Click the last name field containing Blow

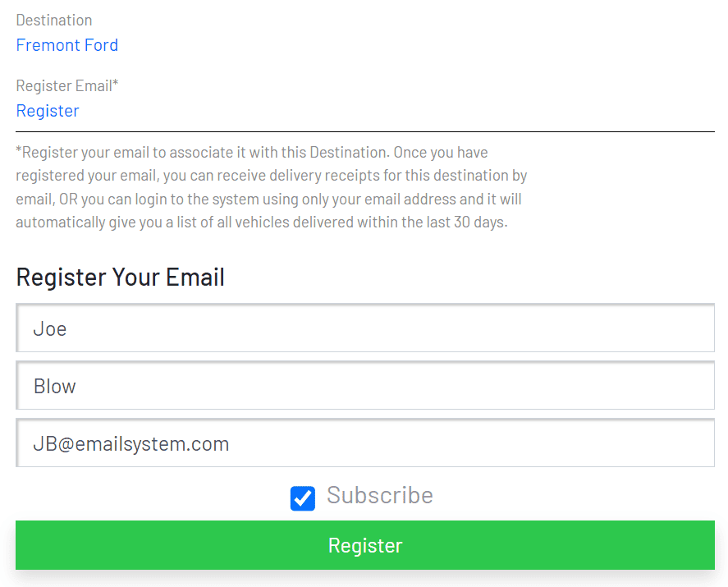pyautogui.click(x=365, y=386)
